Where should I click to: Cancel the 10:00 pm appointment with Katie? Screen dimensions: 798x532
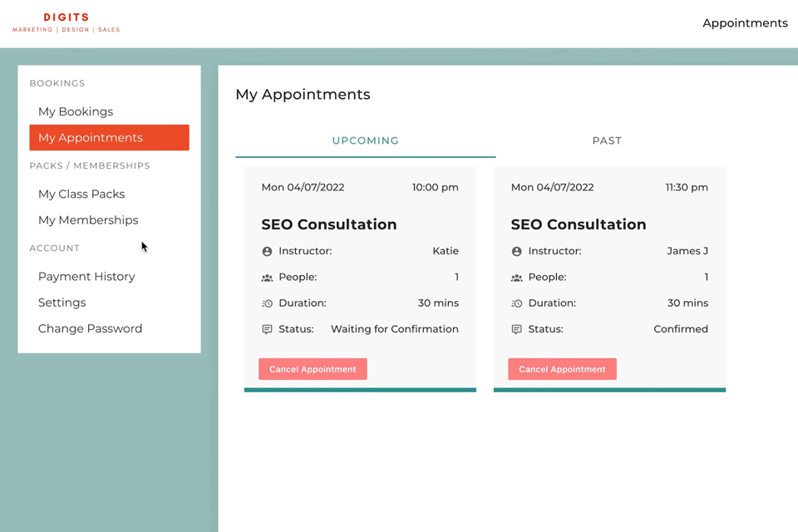pos(313,369)
